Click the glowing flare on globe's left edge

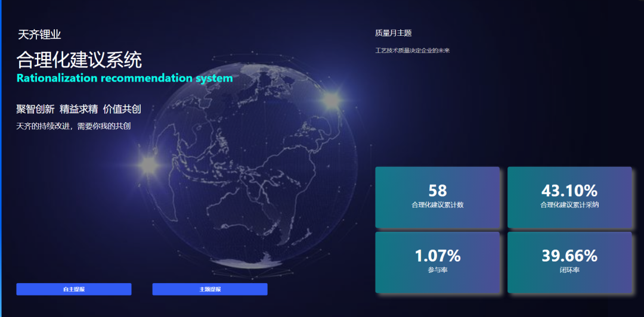(148, 164)
